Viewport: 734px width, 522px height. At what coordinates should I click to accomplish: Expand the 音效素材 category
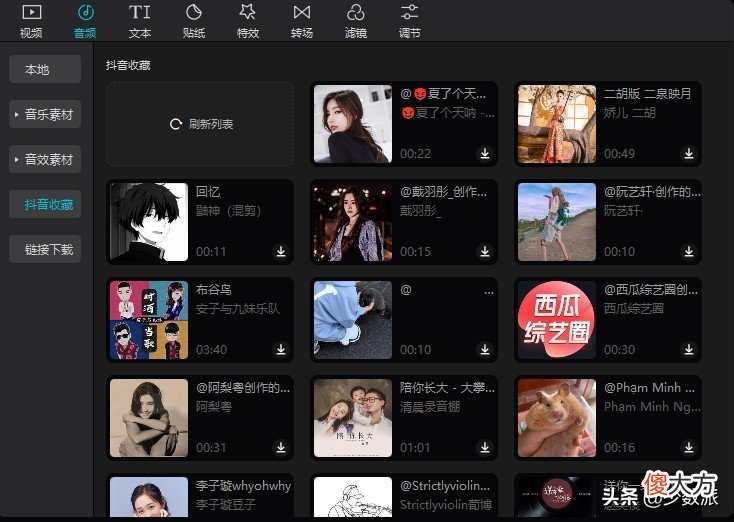[45, 159]
